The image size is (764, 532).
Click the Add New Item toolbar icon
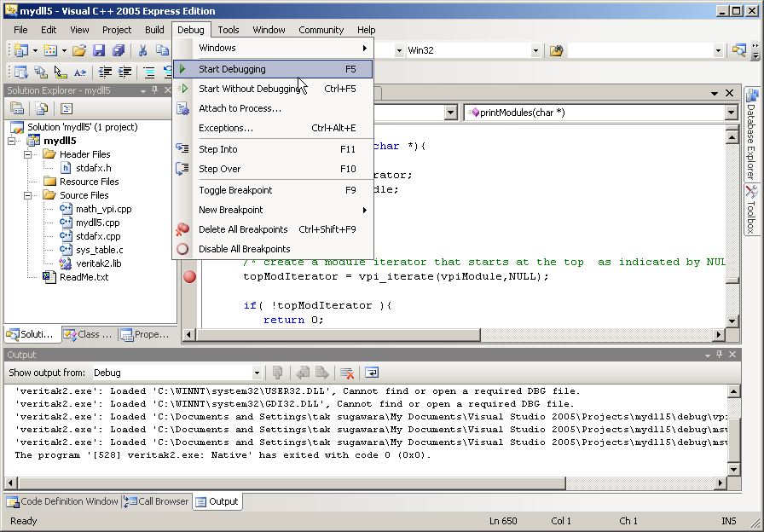tap(49, 50)
